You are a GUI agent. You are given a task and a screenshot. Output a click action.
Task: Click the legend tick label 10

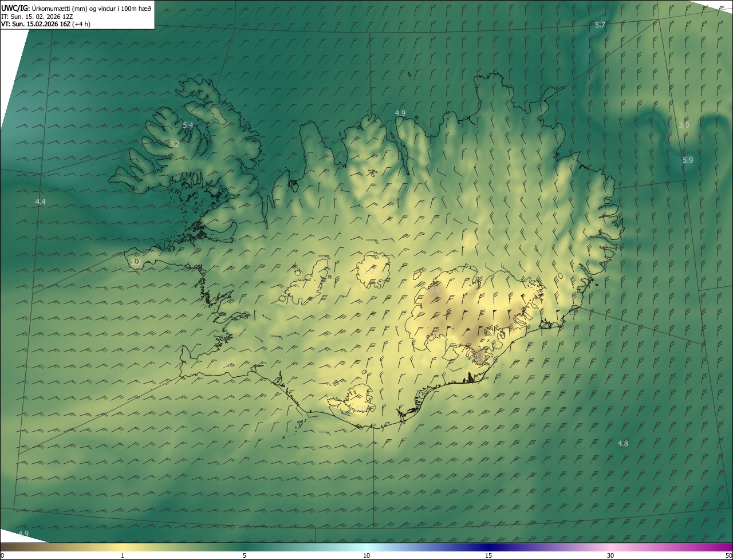tap(366, 555)
